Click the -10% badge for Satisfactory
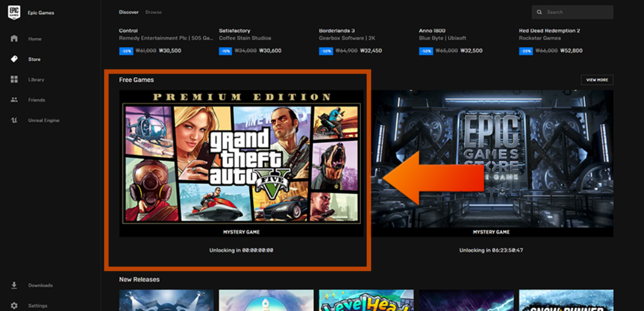644x311 pixels. click(x=225, y=51)
